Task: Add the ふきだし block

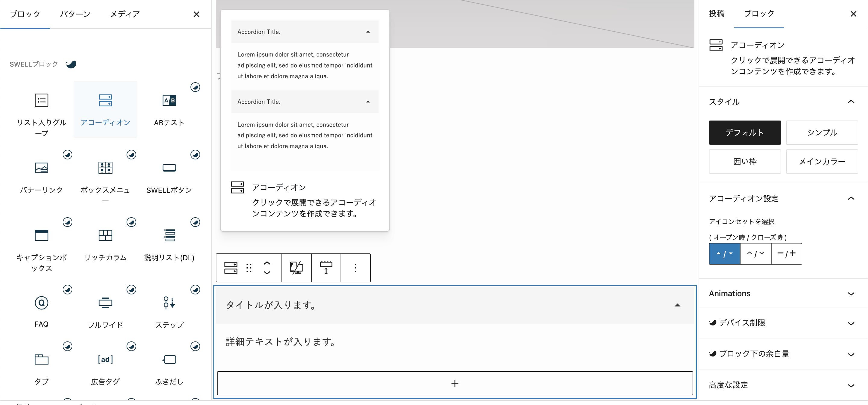Action: point(169,359)
